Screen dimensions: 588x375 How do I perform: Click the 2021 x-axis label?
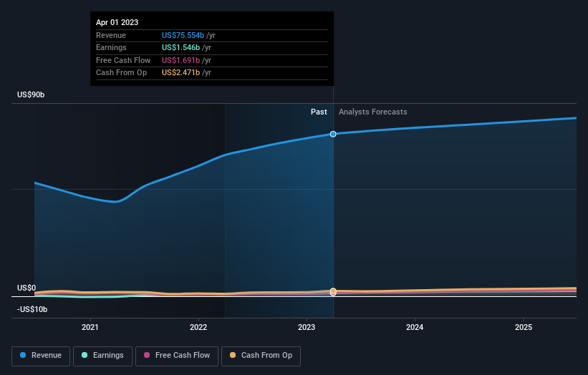tap(90, 327)
